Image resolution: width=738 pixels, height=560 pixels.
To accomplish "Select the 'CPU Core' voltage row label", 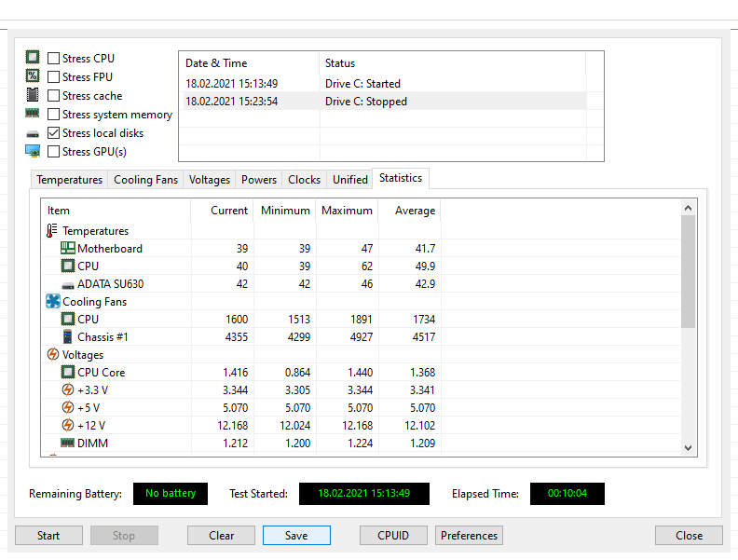I will (x=102, y=372).
